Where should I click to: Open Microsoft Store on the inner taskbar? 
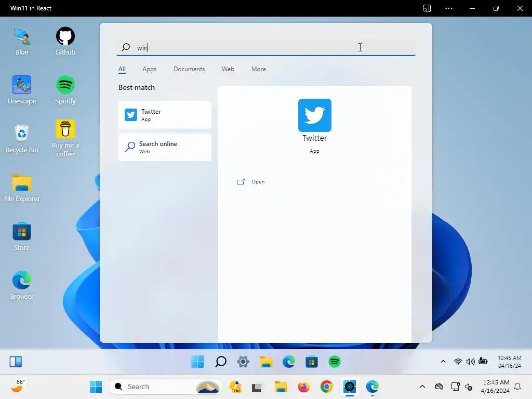312,362
